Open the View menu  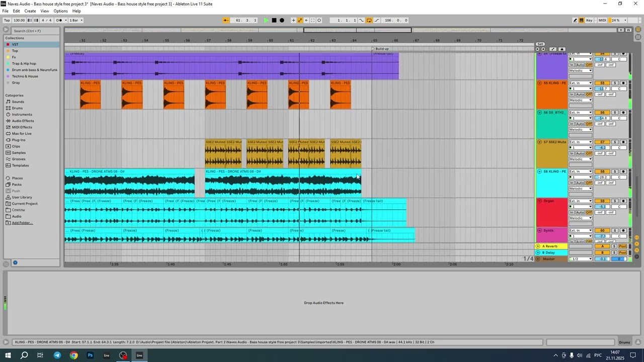coord(45,11)
